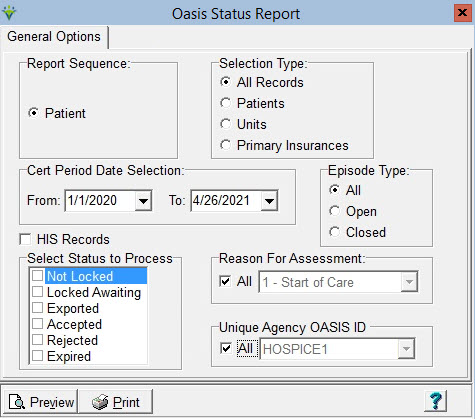The width and height of the screenshot is (475, 419).
Task: Click the From date field showing 1/1/2020
Action: [100, 201]
